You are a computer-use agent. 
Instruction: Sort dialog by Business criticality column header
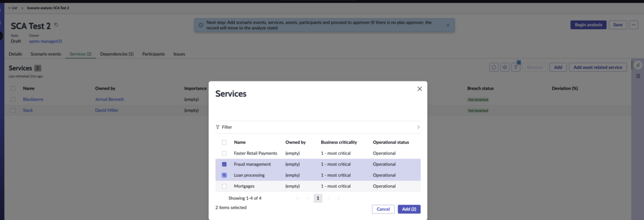[339, 142]
